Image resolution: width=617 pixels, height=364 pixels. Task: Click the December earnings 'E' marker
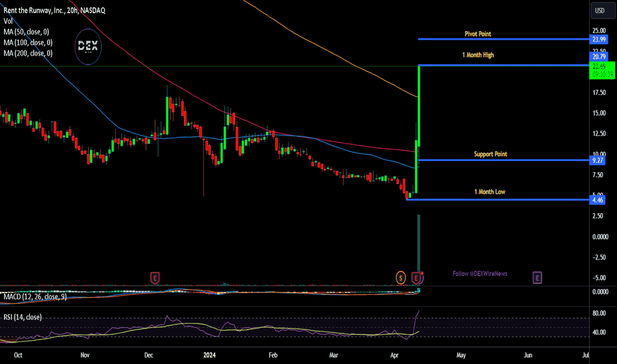(155, 278)
